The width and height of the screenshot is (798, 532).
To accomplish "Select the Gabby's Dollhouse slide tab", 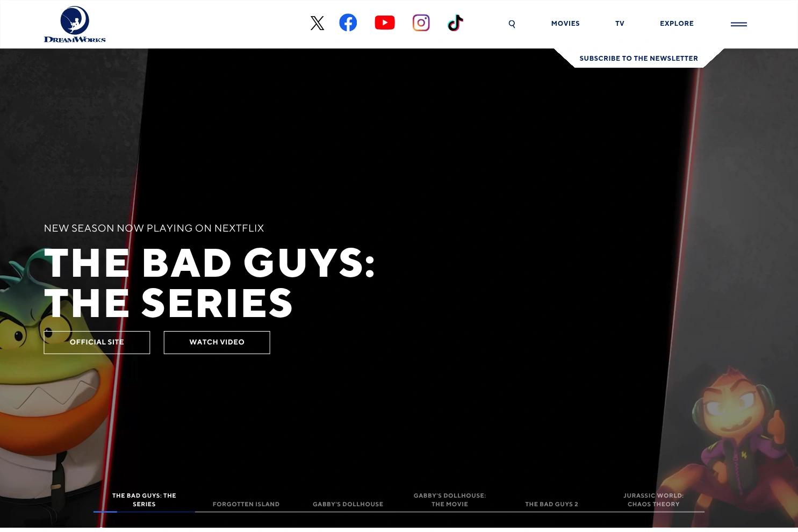I will point(348,504).
